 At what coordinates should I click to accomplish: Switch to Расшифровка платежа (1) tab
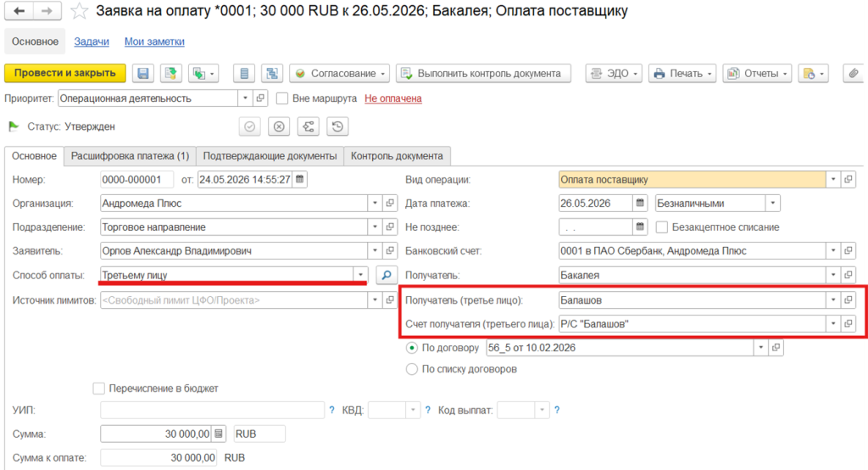point(130,156)
